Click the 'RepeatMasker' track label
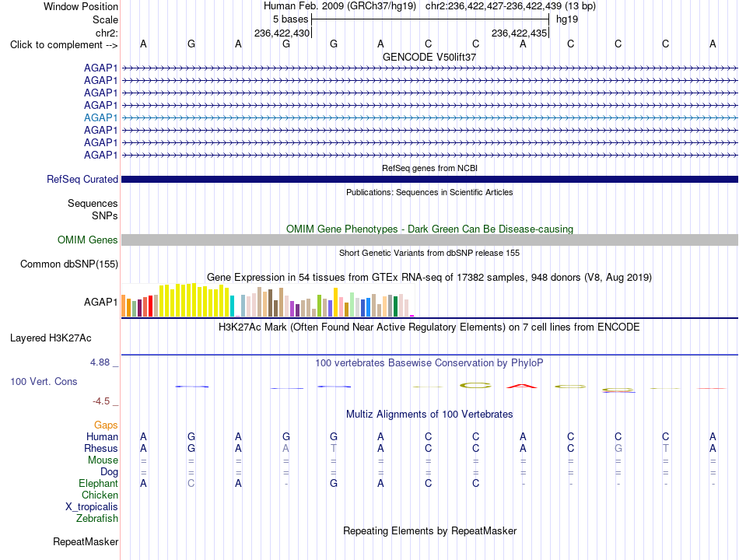739x560 pixels. [x=86, y=542]
